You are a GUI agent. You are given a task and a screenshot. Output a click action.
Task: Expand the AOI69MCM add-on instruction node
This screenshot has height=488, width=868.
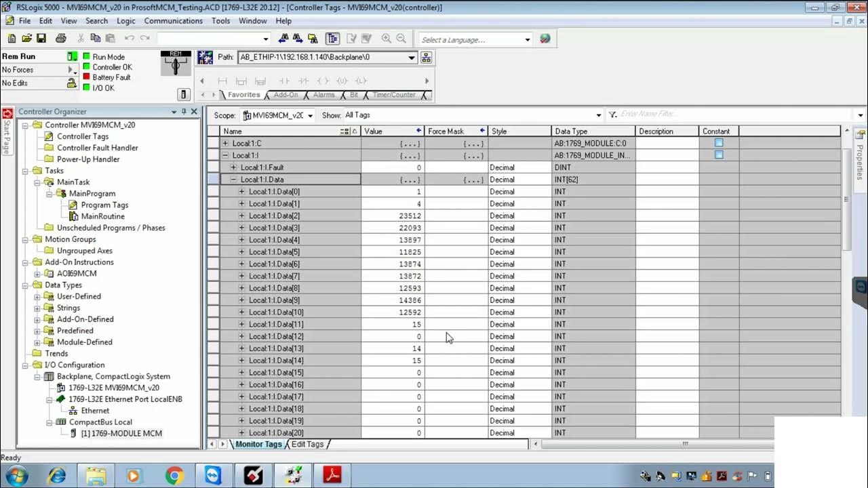tap(38, 274)
